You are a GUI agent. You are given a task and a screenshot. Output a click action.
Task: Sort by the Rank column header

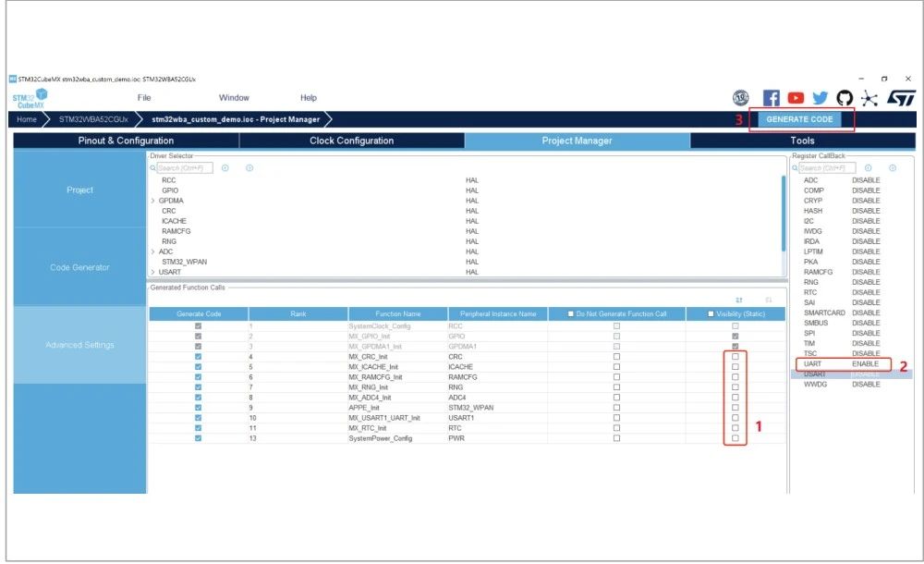298,313
